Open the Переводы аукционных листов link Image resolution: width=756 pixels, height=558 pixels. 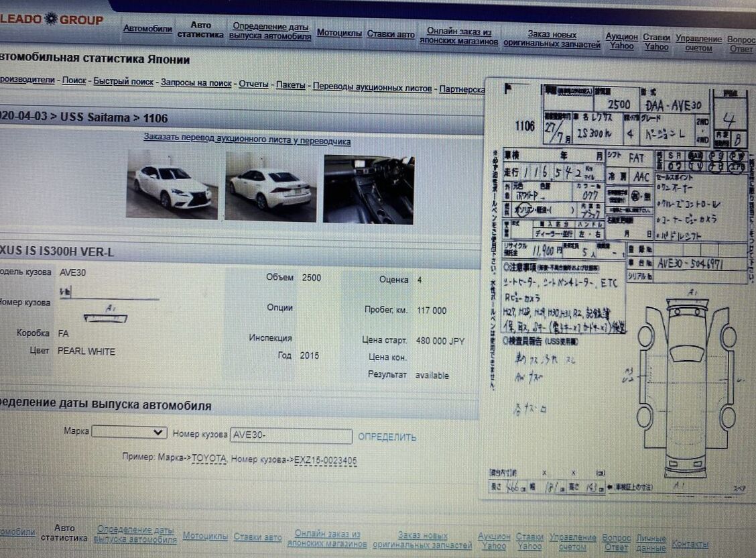click(x=372, y=87)
